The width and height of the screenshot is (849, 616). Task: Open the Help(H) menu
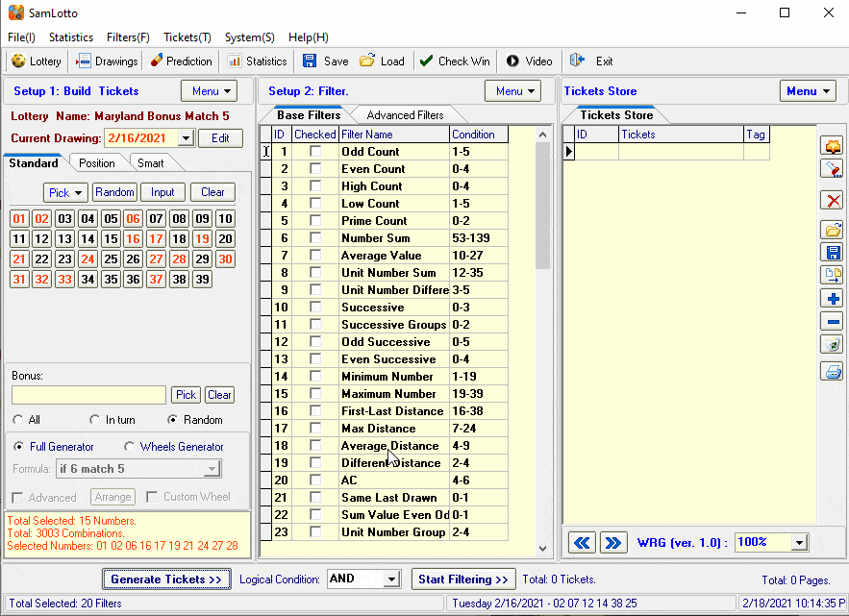308,37
